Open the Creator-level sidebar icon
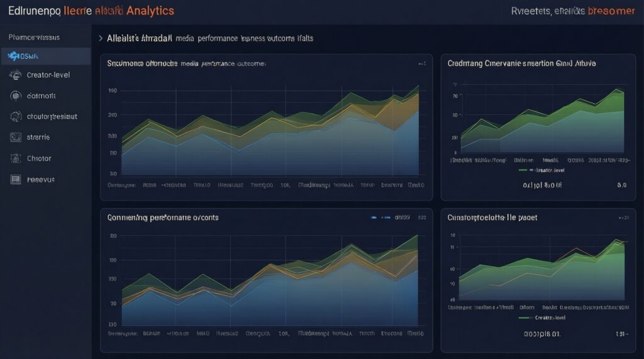The height and width of the screenshot is (359, 644). coord(16,75)
